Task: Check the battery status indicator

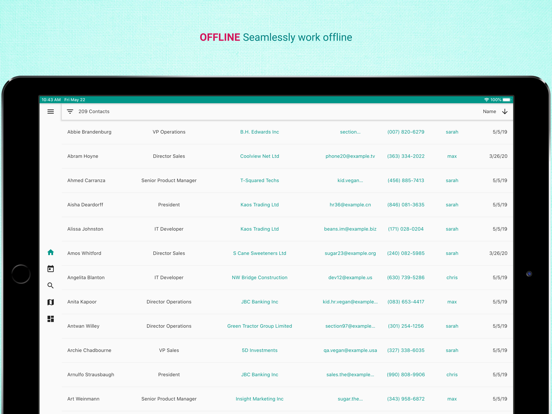Action: tap(507, 100)
